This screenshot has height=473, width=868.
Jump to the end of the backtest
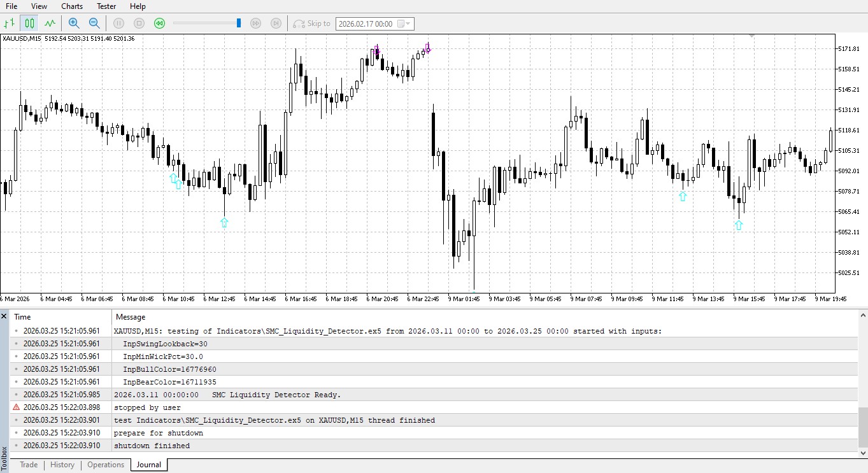pos(276,23)
